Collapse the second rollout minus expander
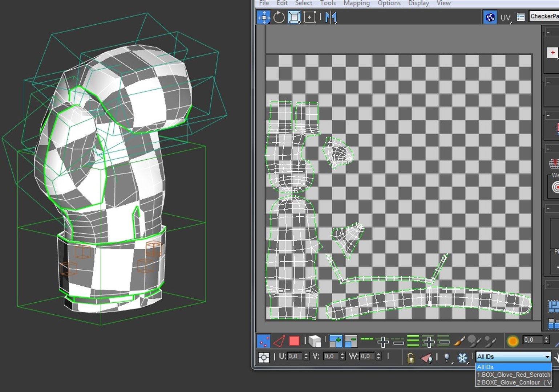This screenshot has height=392, width=559. coord(548,82)
